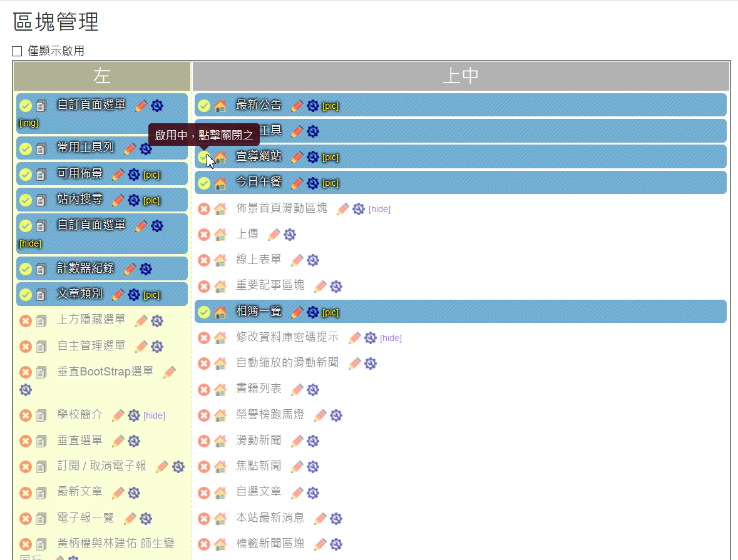Open gear settings for 今日午餐 block
Image resolution: width=738 pixels, height=560 pixels.
[313, 183]
